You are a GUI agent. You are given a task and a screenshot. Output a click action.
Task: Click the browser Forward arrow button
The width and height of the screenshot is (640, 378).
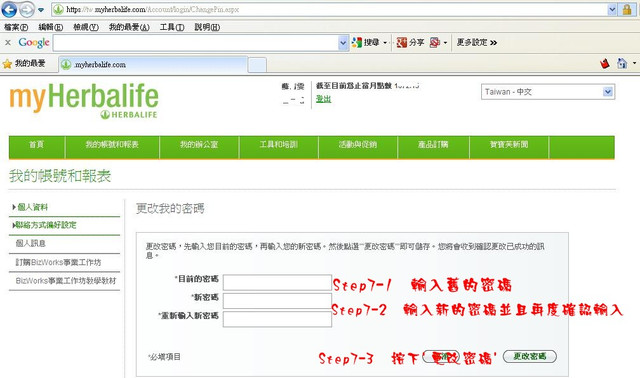pos(27,9)
